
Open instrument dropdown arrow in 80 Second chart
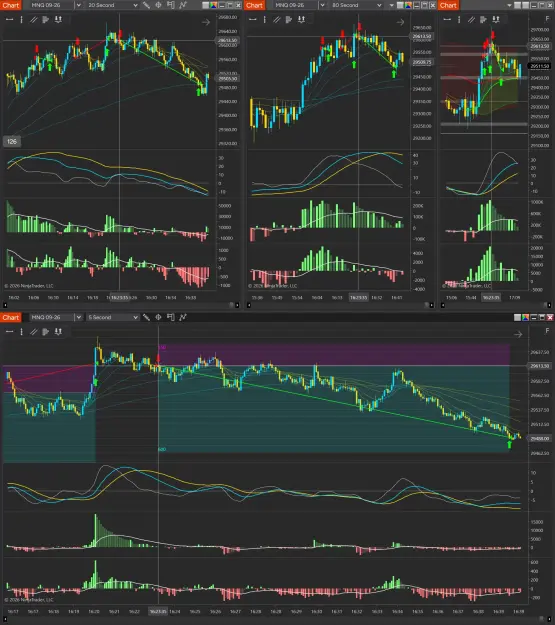[322, 5]
